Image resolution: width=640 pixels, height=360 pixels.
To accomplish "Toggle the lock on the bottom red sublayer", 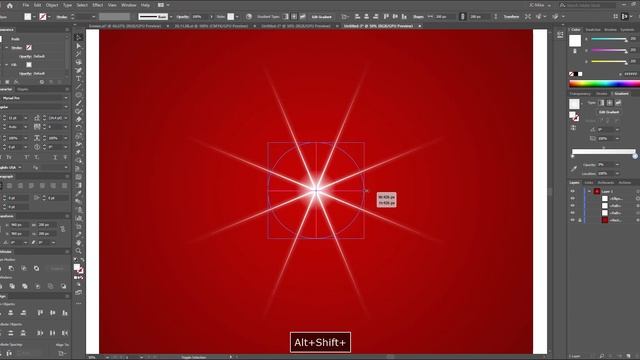I will point(580,220).
